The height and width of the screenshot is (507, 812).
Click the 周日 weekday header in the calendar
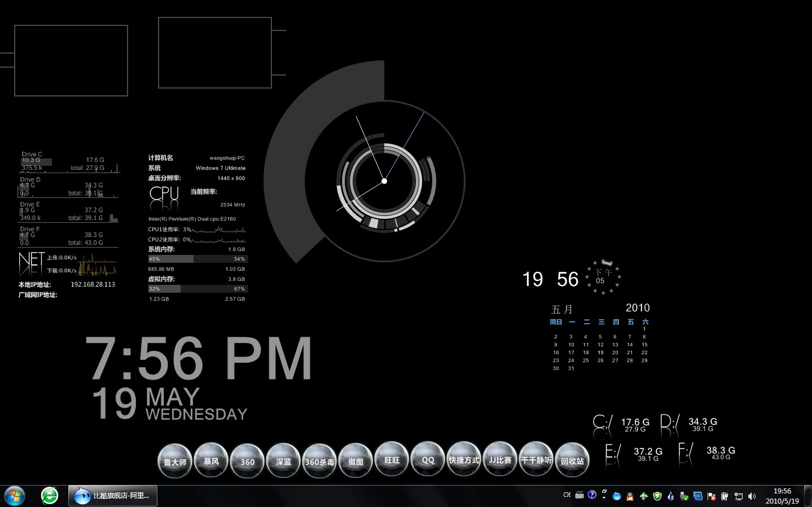(x=556, y=322)
